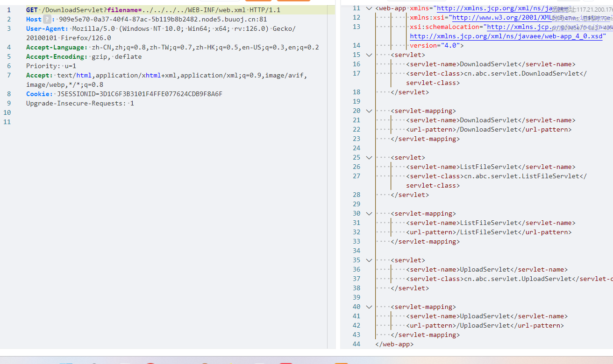Open the web-app_4_0.xsd schema link
The width and height of the screenshot is (613, 364).
[x=506, y=36]
